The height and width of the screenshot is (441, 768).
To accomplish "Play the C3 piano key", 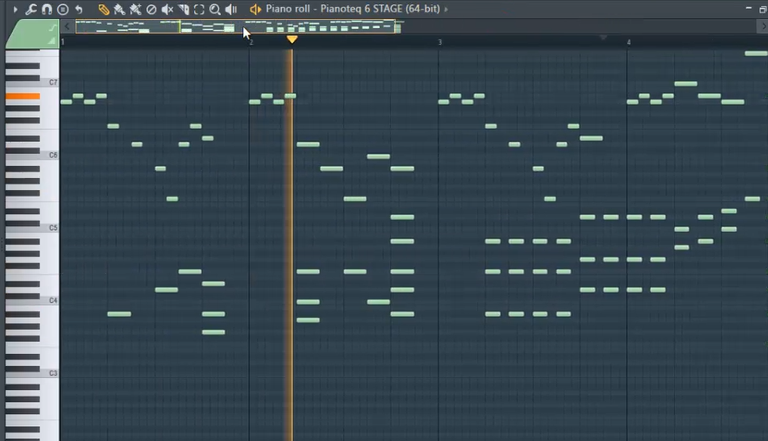I will (x=32, y=374).
